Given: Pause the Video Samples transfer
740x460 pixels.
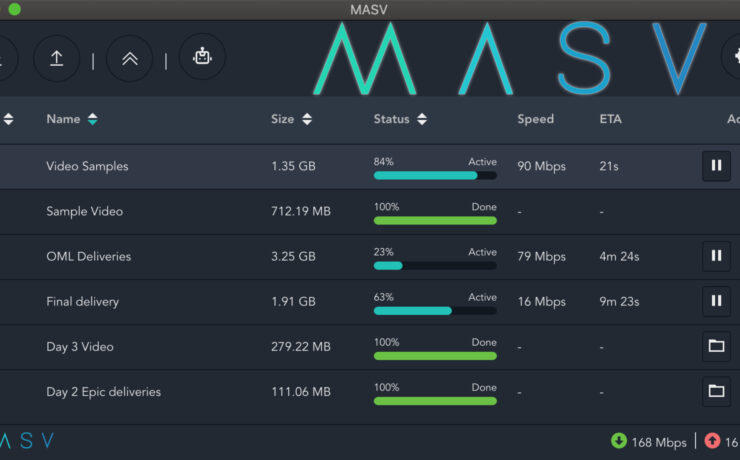Looking at the screenshot, I should pyautogui.click(x=716, y=166).
